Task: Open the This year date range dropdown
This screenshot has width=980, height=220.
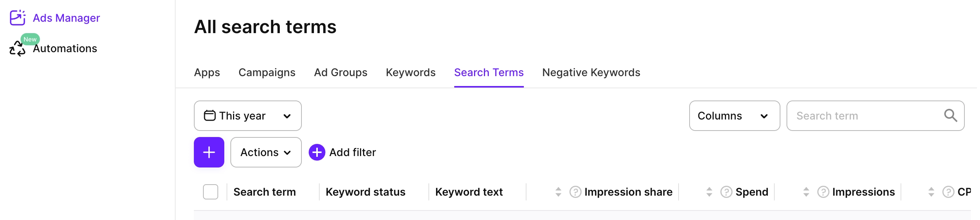Action: click(x=247, y=115)
